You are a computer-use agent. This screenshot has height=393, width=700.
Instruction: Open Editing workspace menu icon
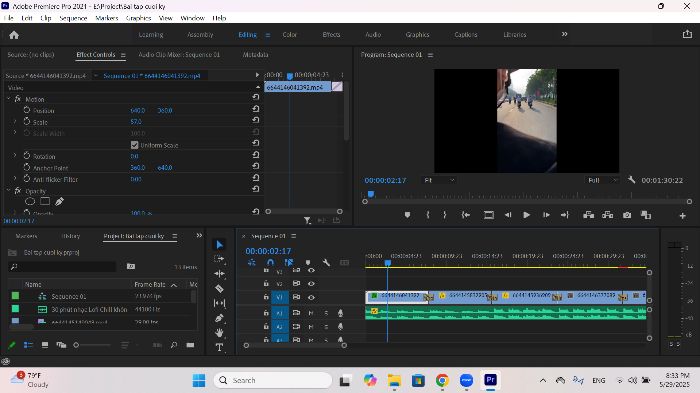click(x=267, y=35)
